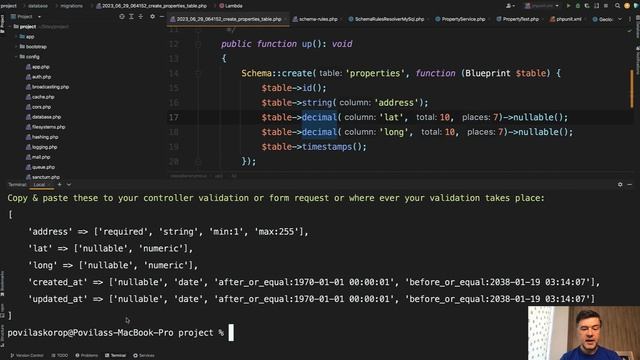Click the Schema::create call on line 14
This screenshot has width=640, height=360.
[278, 73]
